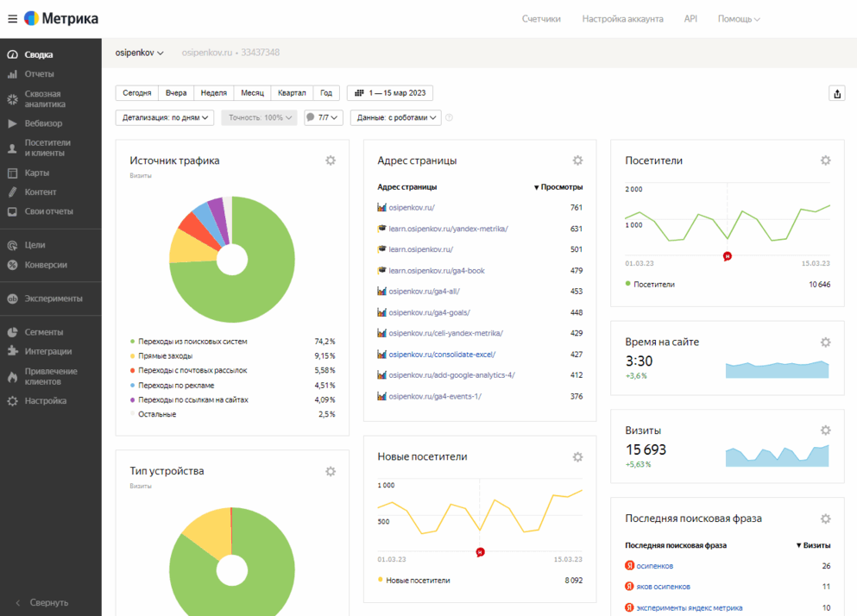Collapse sidebar with Свернуть

coord(42,602)
